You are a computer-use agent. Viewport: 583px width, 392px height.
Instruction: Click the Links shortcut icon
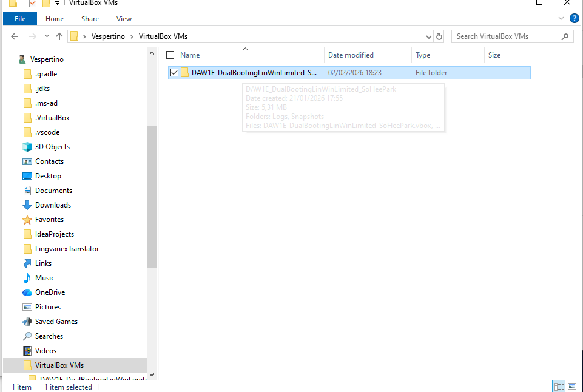click(27, 263)
